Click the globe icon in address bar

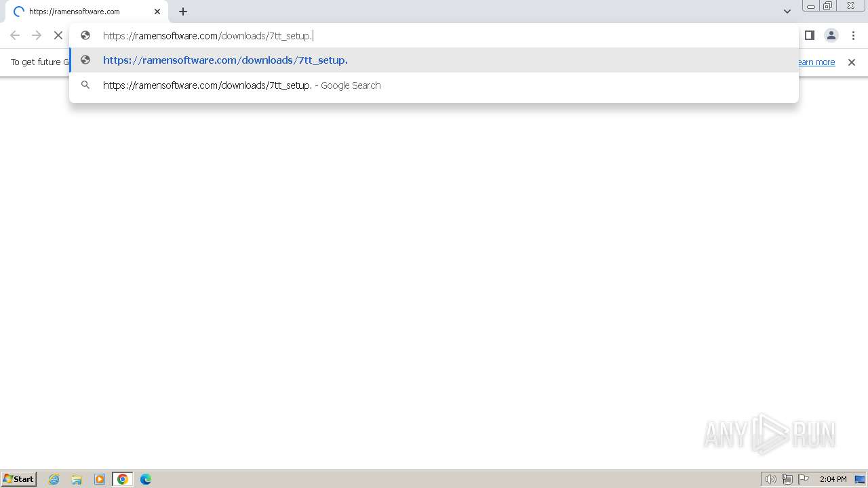(85, 35)
